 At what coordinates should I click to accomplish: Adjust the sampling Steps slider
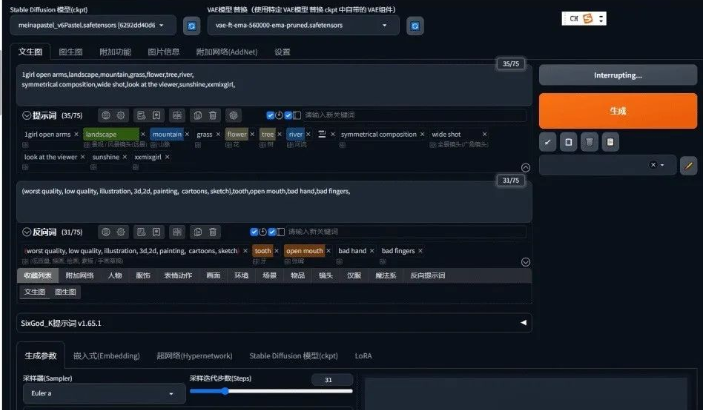click(271, 391)
